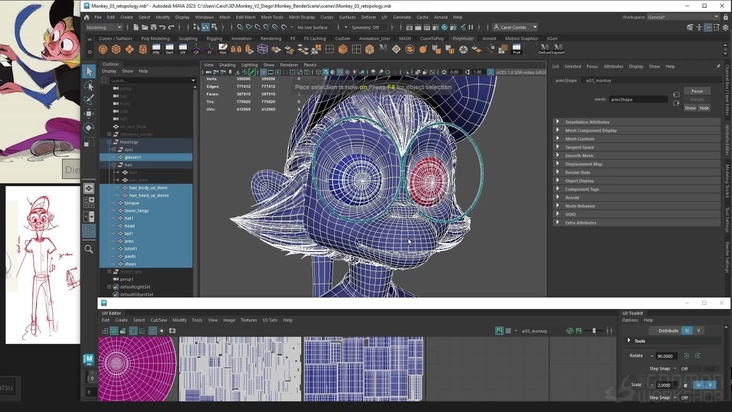The width and height of the screenshot is (732, 412).
Task: Click the Redo arrow icon
Action: coord(170,28)
